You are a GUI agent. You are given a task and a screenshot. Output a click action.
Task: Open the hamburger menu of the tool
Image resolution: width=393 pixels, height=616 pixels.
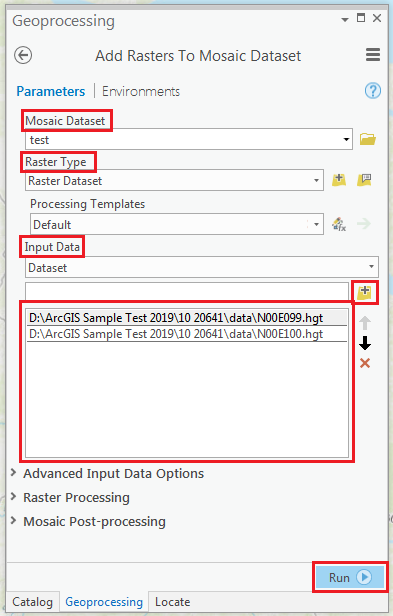(373, 55)
